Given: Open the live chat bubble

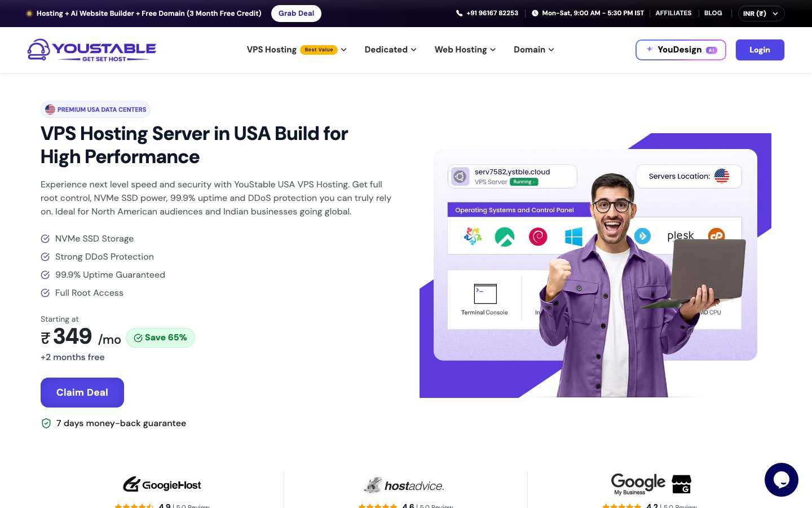Looking at the screenshot, I should pyautogui.click(x=782, y=480).
